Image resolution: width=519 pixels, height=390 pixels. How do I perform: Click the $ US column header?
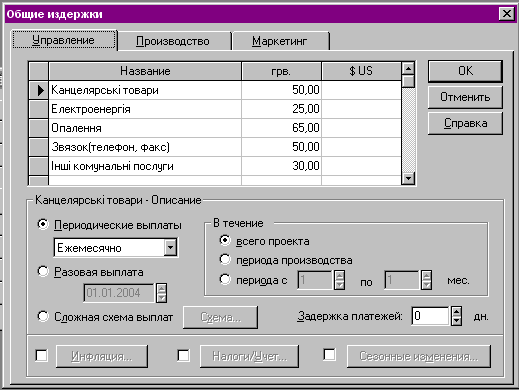click(x=361, y=71)
